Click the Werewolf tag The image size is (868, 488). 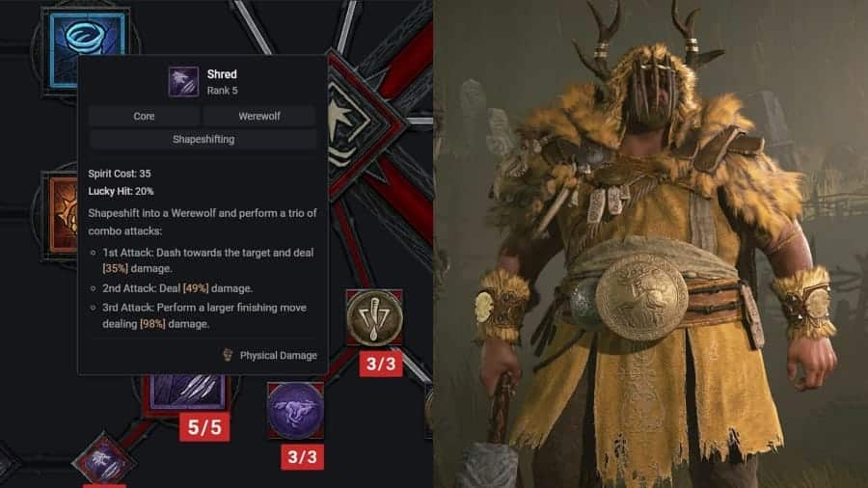coord(259,116)
